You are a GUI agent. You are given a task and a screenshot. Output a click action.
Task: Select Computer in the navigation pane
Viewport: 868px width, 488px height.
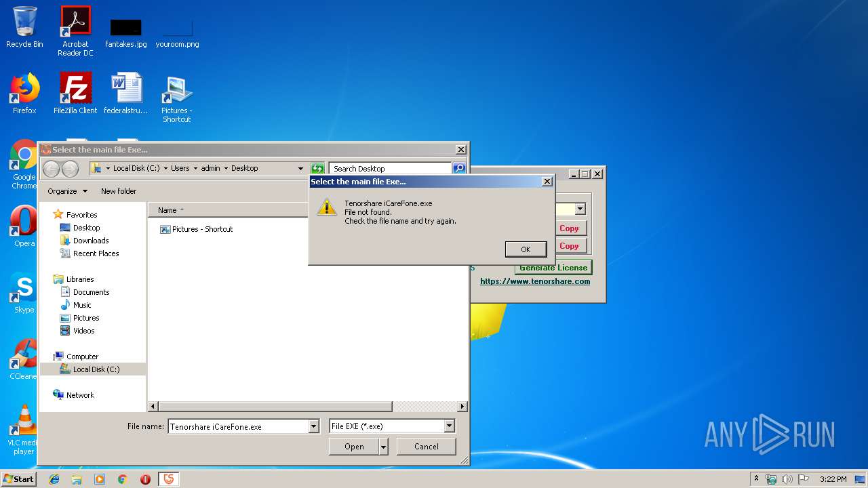[x=82, y=357]
